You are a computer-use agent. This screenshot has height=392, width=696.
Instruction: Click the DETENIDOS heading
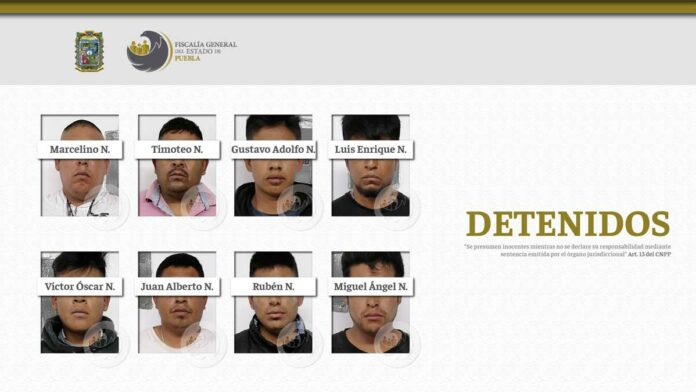pos(568,224)
